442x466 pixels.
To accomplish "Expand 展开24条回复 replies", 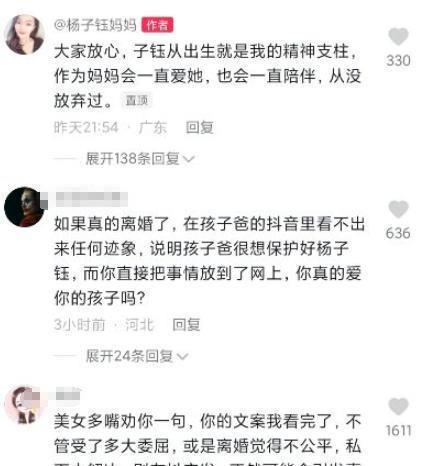I will click(129, 356).
